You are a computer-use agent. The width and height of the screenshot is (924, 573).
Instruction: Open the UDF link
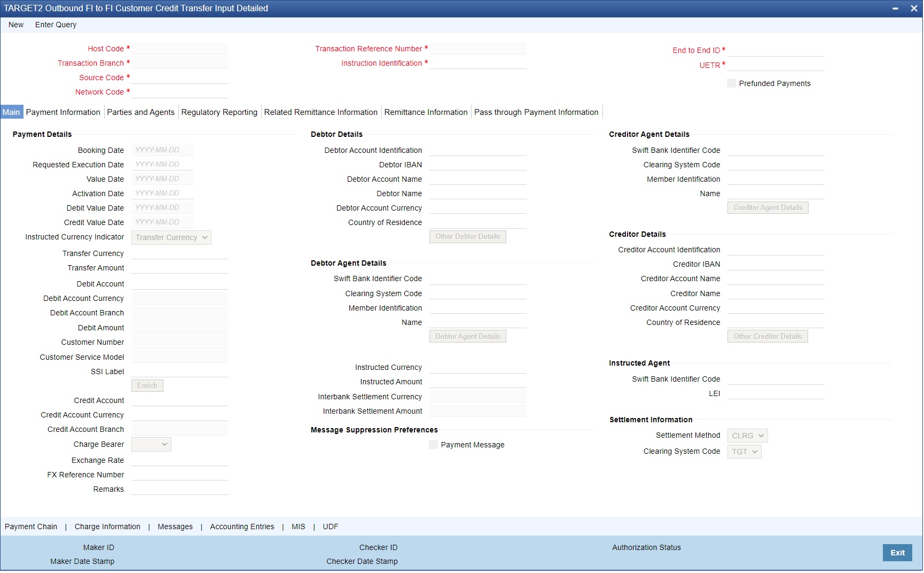click(331, 527)
